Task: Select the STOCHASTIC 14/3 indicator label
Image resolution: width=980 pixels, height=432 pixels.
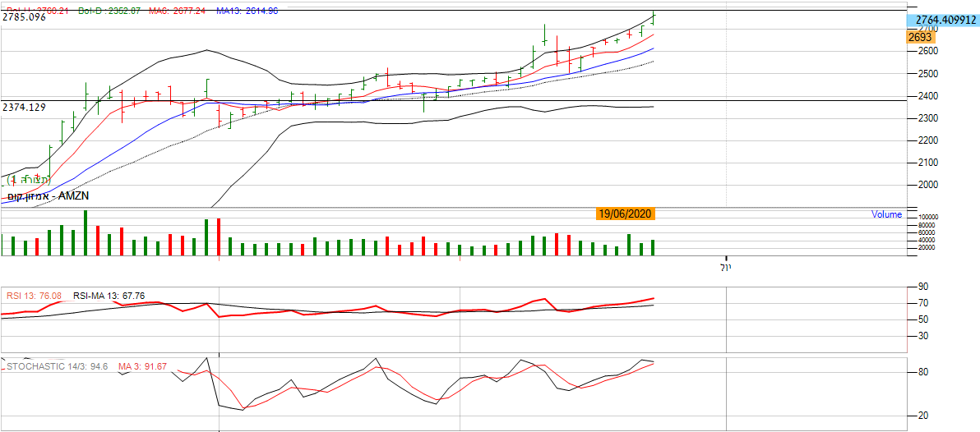Action: pos(57,365)
